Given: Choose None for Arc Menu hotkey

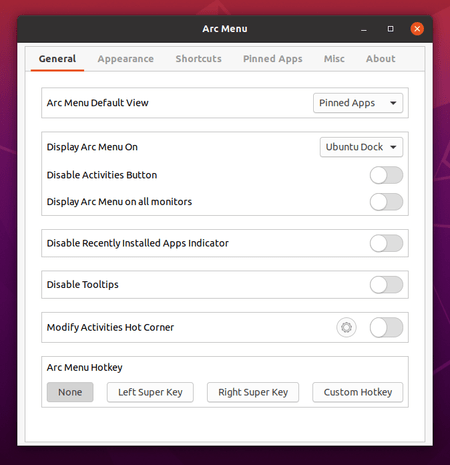Looking at the screenshot, I should pos(70,392).
